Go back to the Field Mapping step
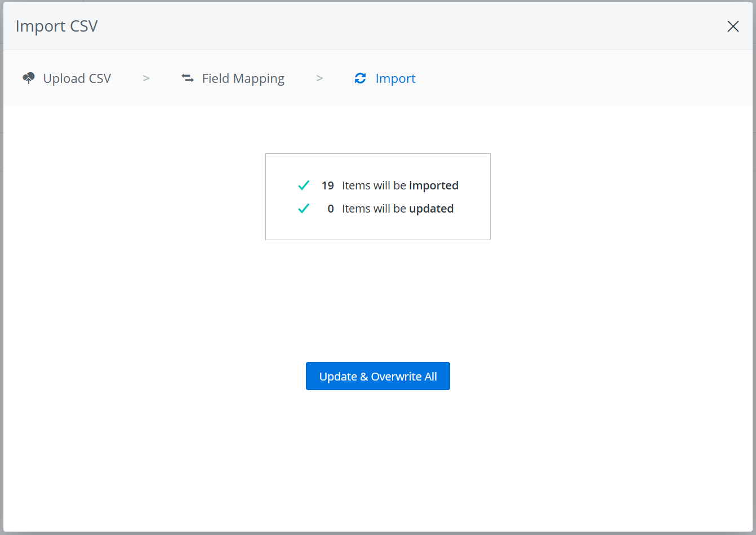 click(x=243, y=78)
